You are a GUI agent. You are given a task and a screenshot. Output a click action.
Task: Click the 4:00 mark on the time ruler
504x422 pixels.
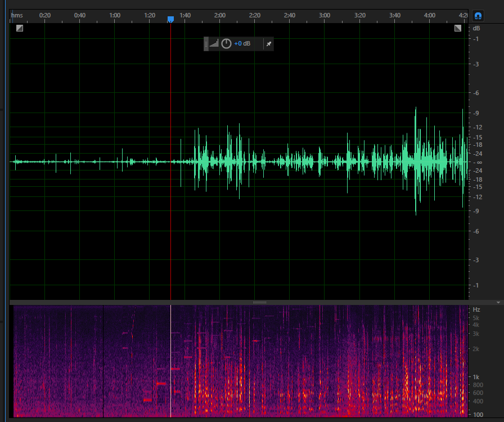tap(430, 15)
